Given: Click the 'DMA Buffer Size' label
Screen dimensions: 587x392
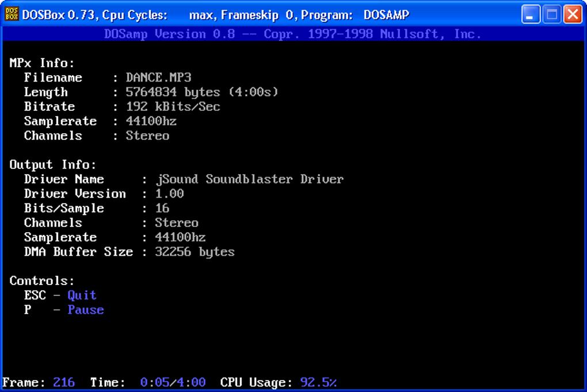Looking at the screenshot, I should [79, 252].
